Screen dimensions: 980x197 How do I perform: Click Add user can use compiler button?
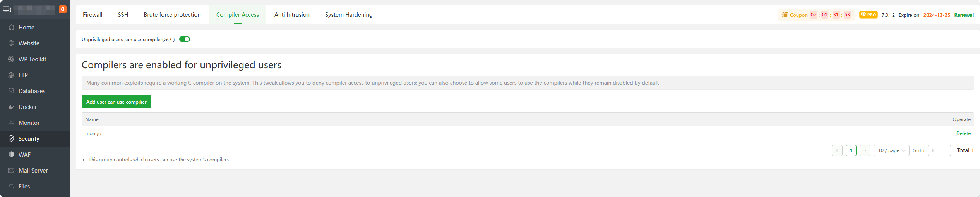click(x=116, y=102)
